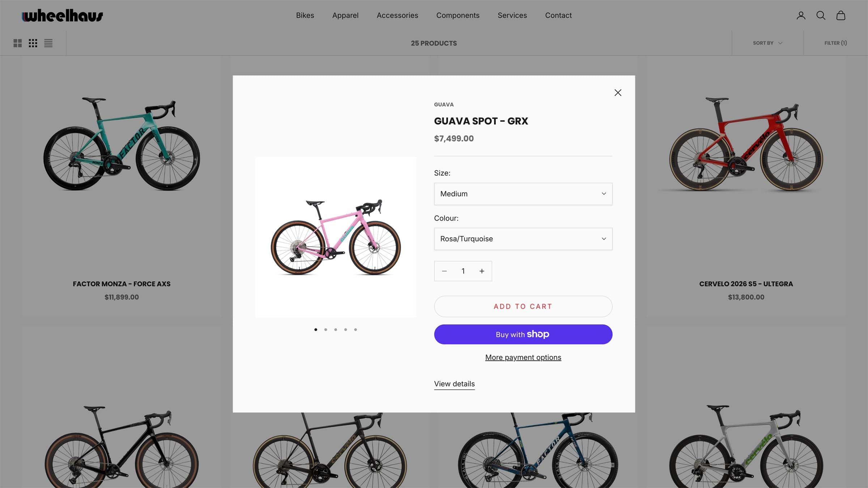Open the shopping bag cart icon
Image resolution: width=868 pixels, height=488 pixels.
[x=841, y=16]
